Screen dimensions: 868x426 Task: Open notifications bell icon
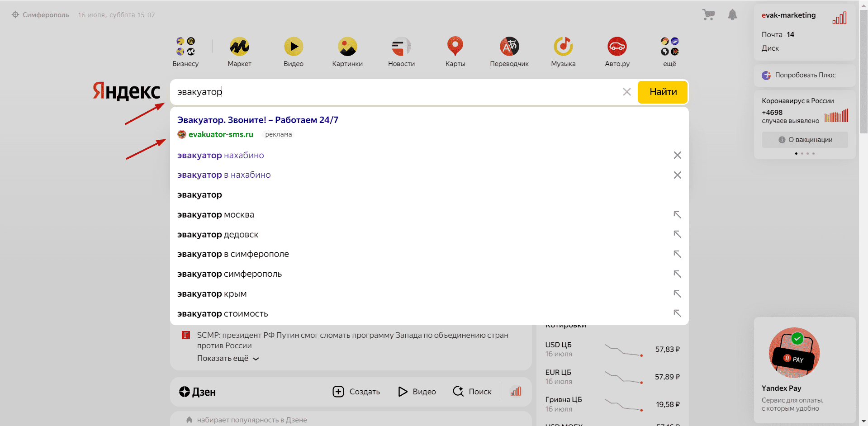pyautogui.click(x=732, y=15)
